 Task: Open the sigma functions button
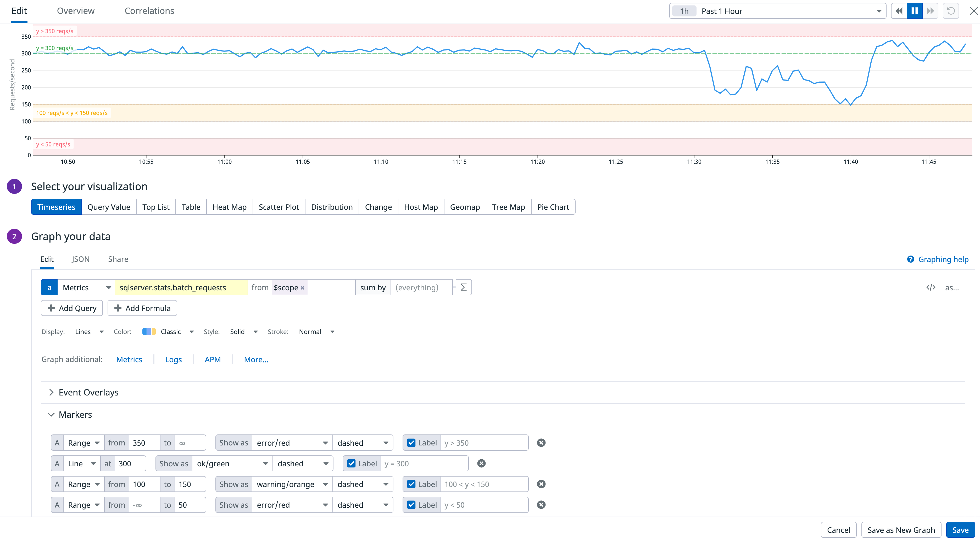pos(463,287)
